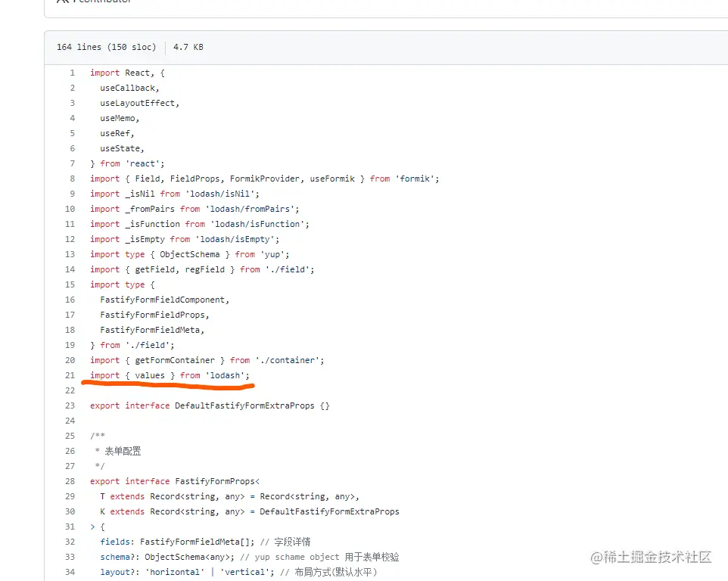Screen dimensions: 728x581
Task: Click 'import React, {' on line 1
Action: pos(127,73)
